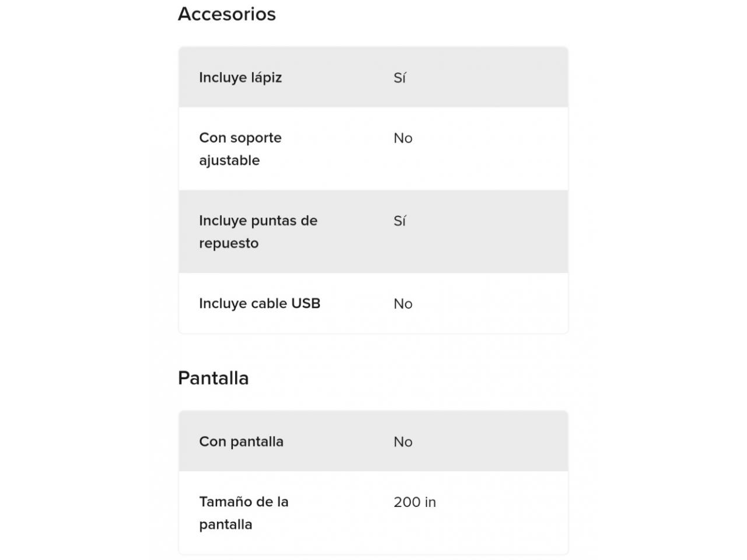Select the Con pantalla label

pyautogui.click(x=241, y=442)
